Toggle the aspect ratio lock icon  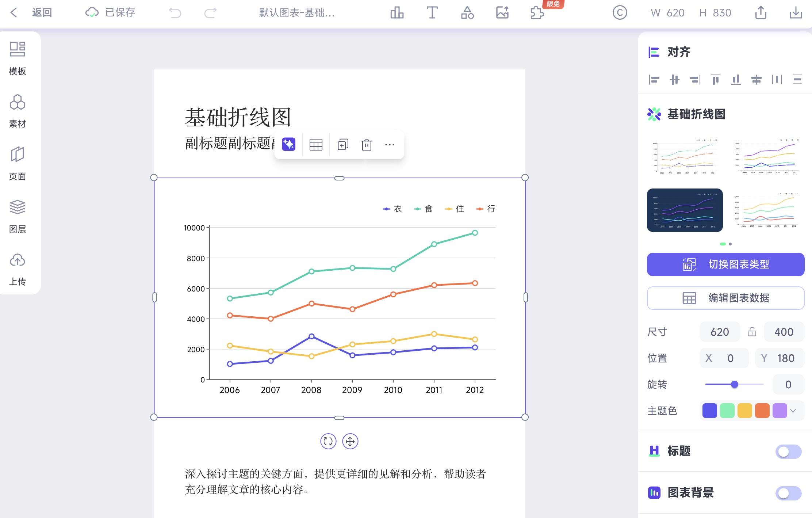click(752, 332)
